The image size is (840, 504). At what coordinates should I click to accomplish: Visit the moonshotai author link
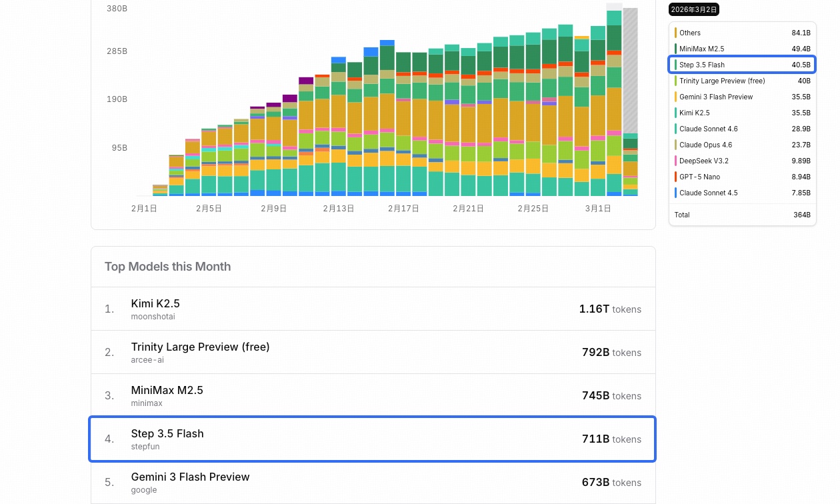coord(153,317)
